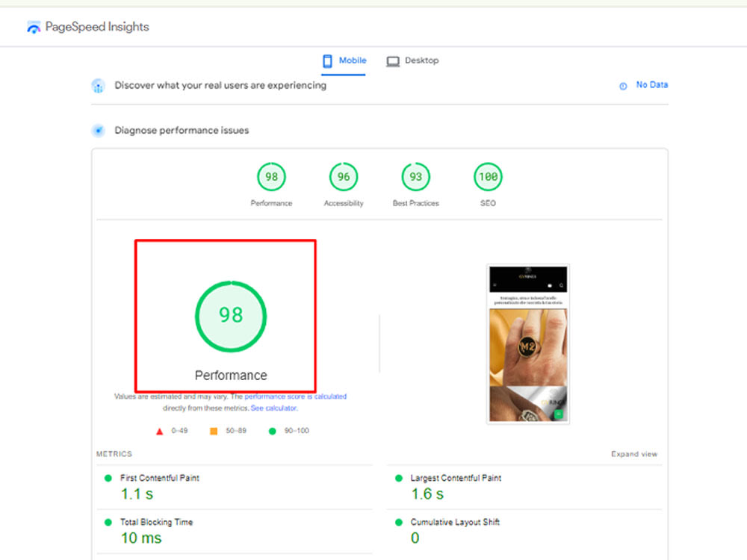
Task: Open PageSpeed Insights title link
Action: (97, 27)
